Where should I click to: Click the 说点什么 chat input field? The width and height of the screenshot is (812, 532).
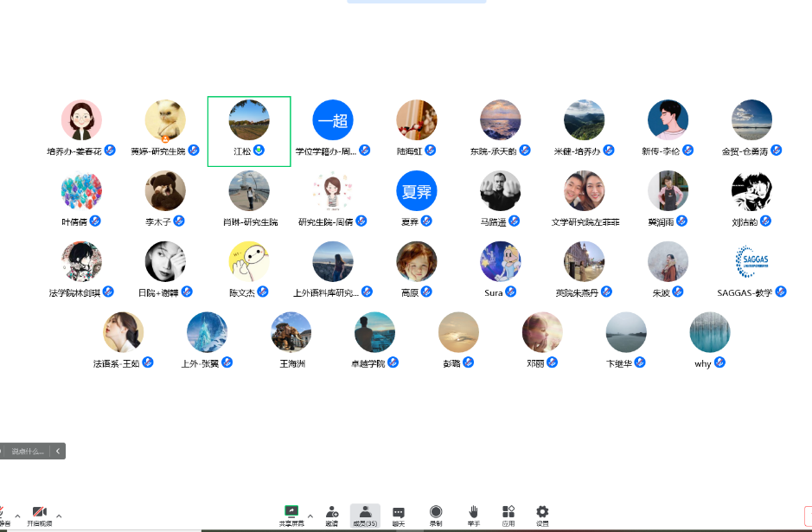pyautogui.click(x=26, y=451)
